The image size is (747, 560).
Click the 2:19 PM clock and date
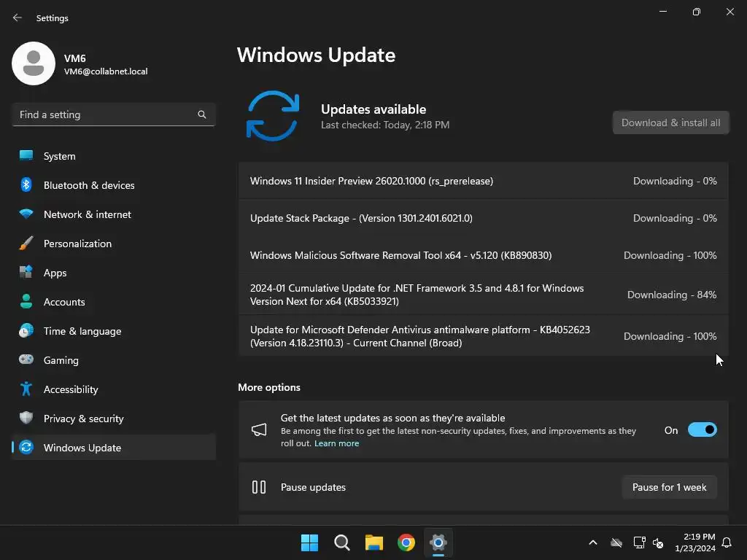point(695,542)
